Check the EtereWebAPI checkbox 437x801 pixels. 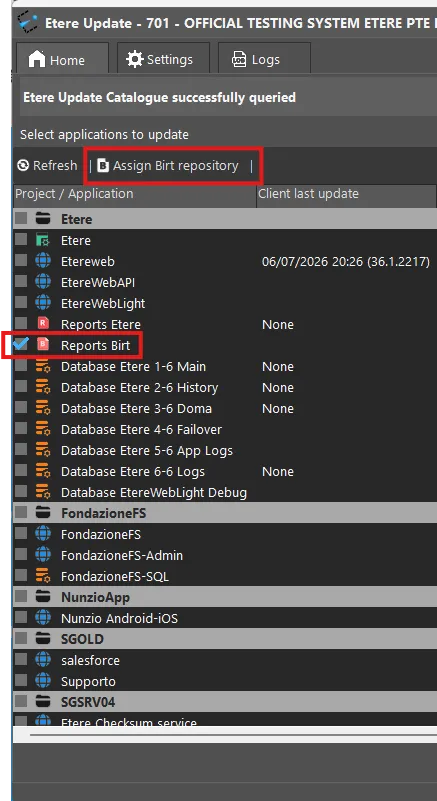pyautogui.click(x=21, y=281)
